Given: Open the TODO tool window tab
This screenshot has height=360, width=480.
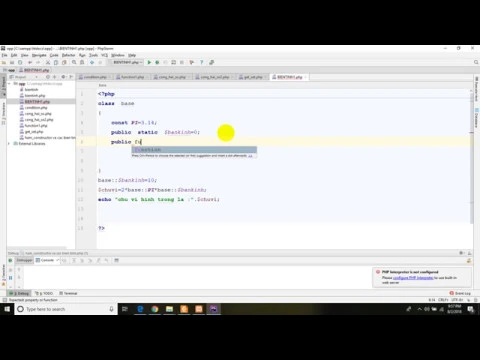Looking at the screenshot, I should click(x=44, y=293).
